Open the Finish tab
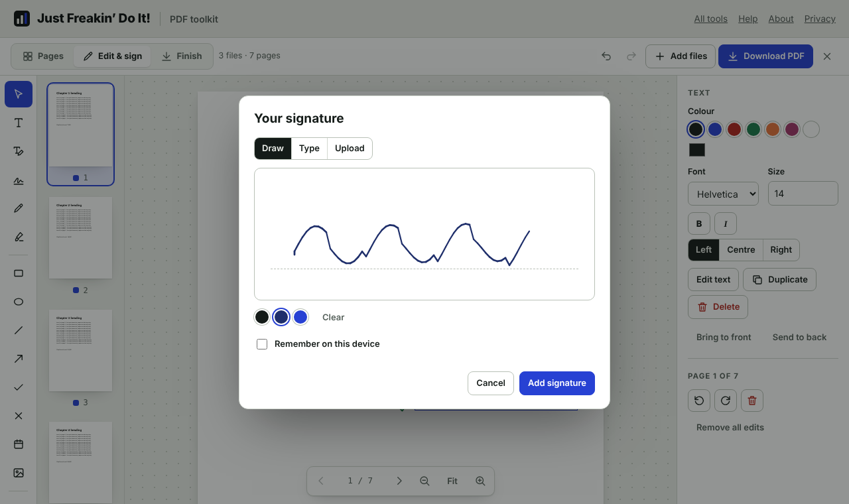Screen dimensions: 849x504 [x=181, y=56]
